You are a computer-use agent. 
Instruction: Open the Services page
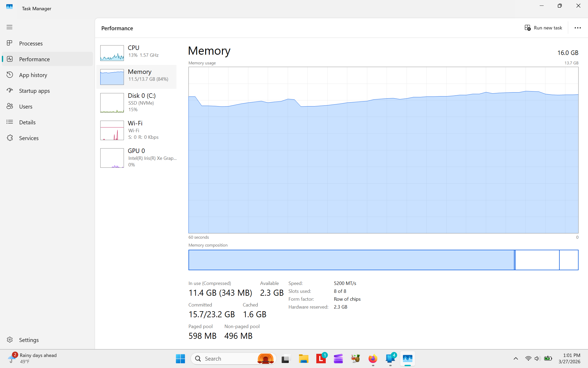click(29, 138)
